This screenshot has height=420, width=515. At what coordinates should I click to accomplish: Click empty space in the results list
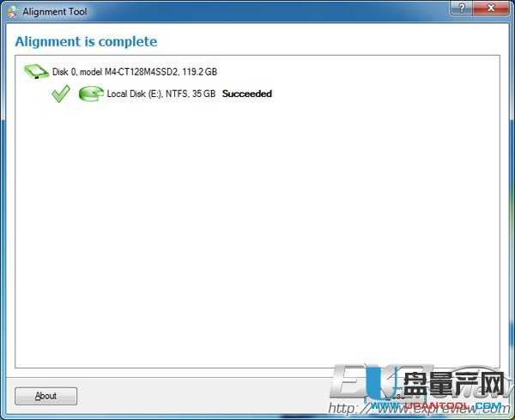coord(257,230)
